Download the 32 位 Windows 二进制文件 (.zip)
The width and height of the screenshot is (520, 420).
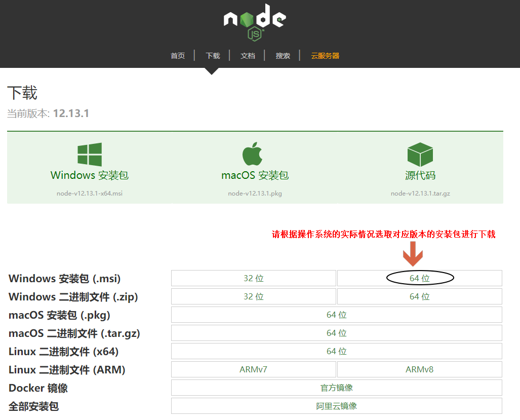[x=254, y=296]
